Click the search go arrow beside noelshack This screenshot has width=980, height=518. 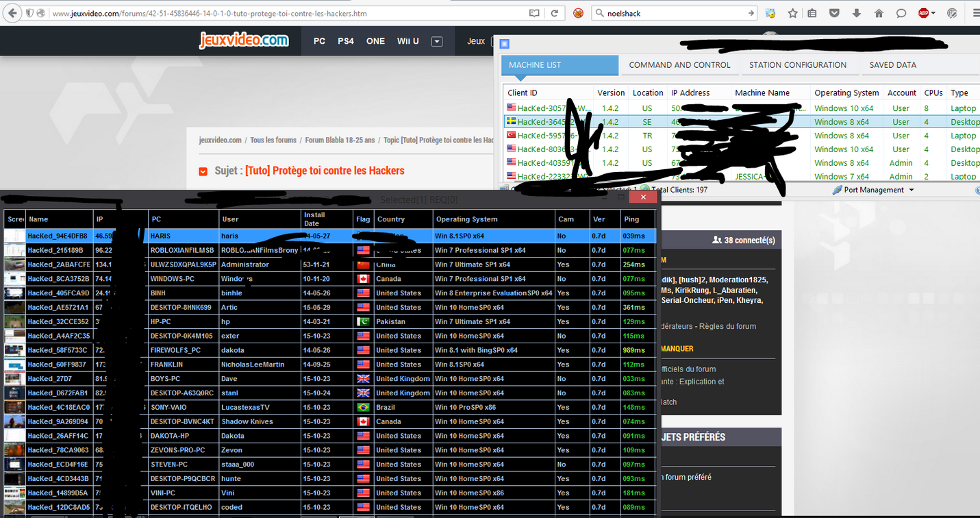point(751,13)
